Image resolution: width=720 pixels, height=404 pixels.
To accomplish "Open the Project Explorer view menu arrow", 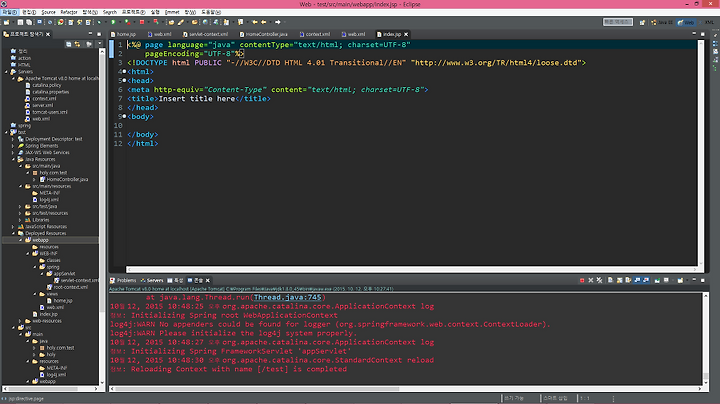I will tap(100, 44).
